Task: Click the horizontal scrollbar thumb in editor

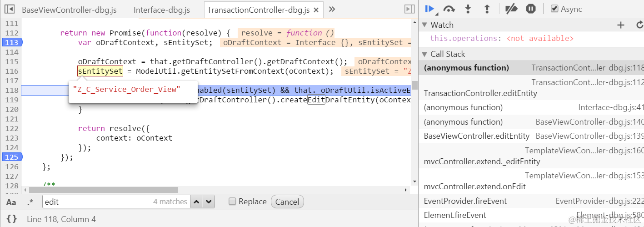Action: [103, 190]
